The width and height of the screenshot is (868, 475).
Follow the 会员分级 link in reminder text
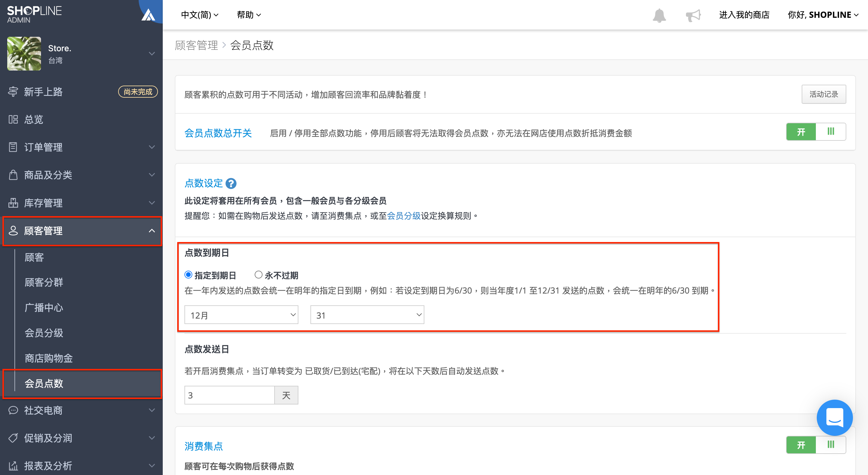tap(404, 215)
